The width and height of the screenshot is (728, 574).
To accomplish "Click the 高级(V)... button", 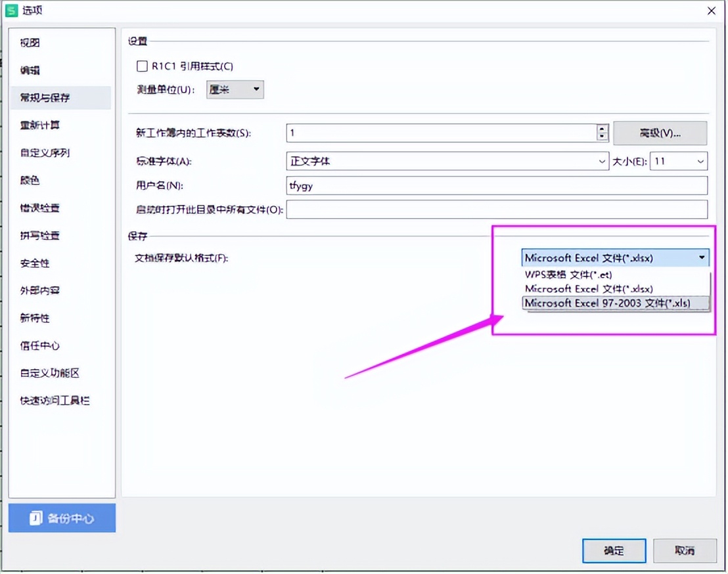I will coord(660,133).
